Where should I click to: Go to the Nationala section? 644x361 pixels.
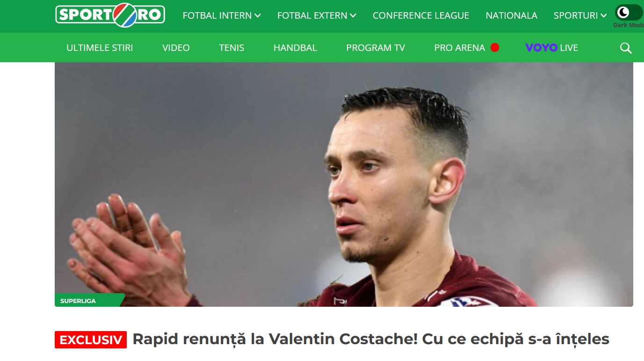pos(512,15)
